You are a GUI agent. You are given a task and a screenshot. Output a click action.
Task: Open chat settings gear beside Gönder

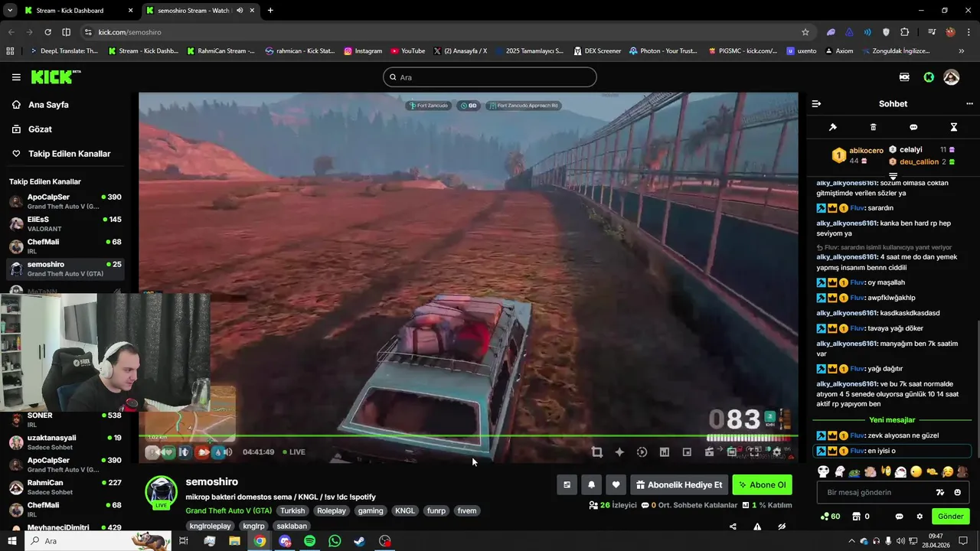[x=920, y=517]
